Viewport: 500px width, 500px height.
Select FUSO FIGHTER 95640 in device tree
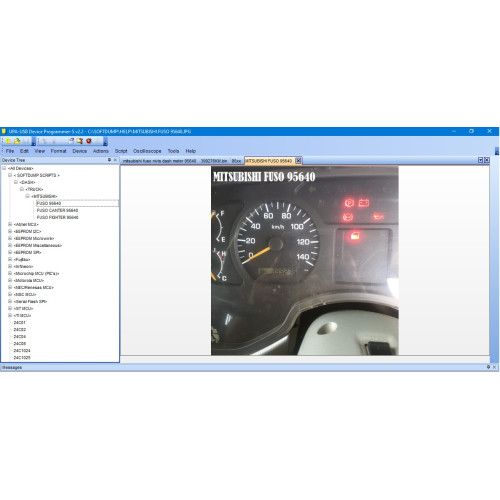57,217
